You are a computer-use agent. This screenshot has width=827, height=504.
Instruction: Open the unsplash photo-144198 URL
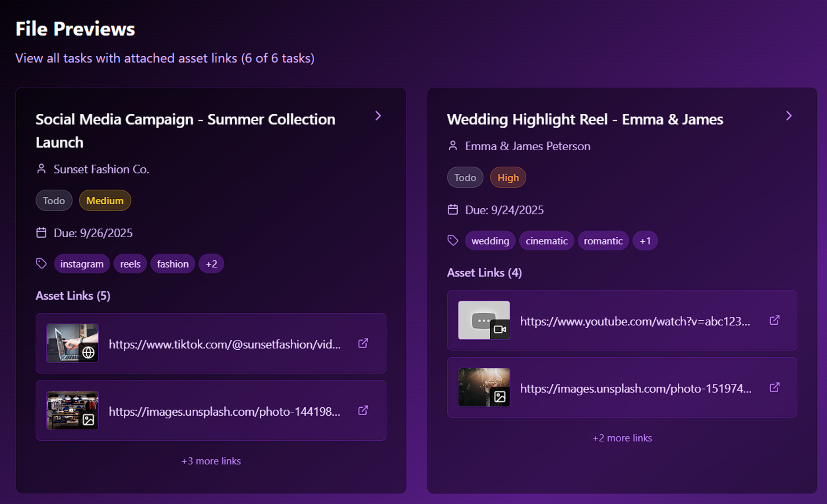pyautogui.click(x=225, y=411)
